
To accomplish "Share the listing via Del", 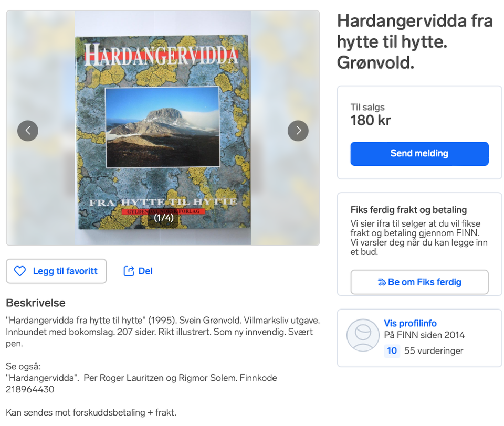I will 138,271.
